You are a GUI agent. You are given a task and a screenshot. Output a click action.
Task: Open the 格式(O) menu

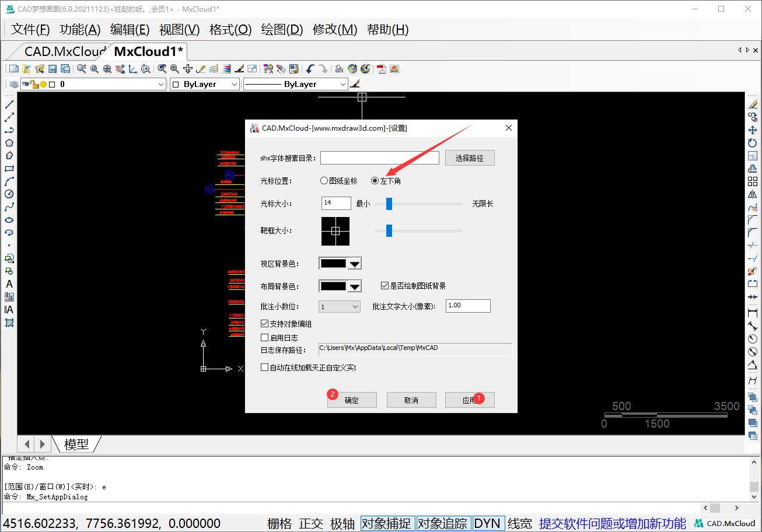pos(229,30)
